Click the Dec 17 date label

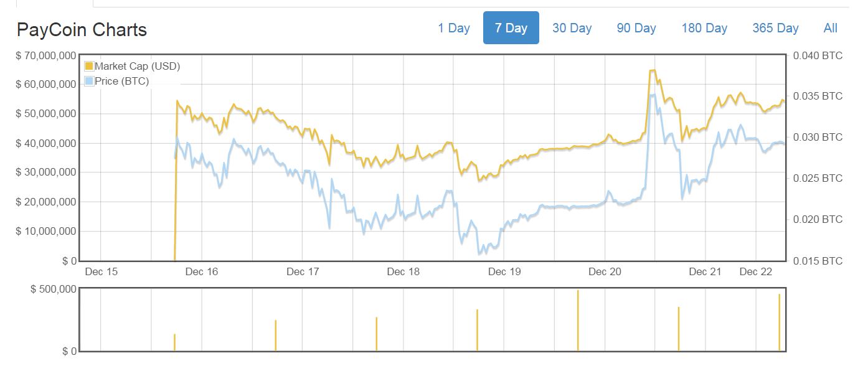point(303,271)
